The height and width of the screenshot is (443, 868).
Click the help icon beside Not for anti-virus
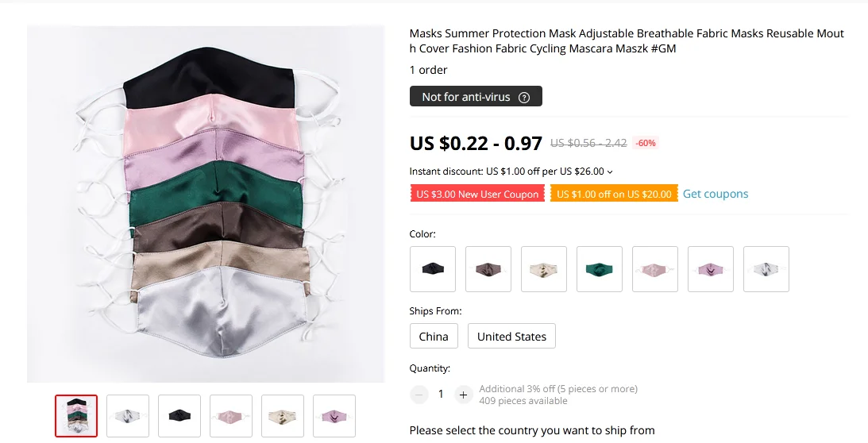(x=524, y=97)
